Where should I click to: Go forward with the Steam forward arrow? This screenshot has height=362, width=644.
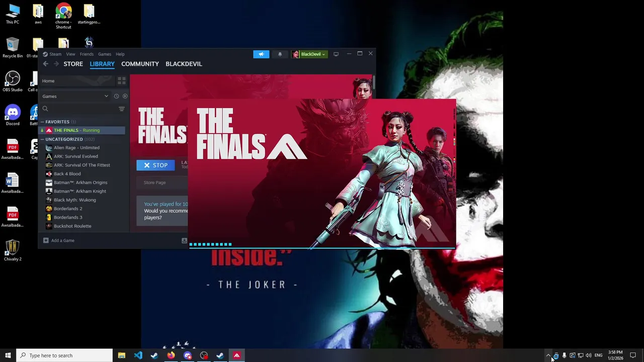56,64
